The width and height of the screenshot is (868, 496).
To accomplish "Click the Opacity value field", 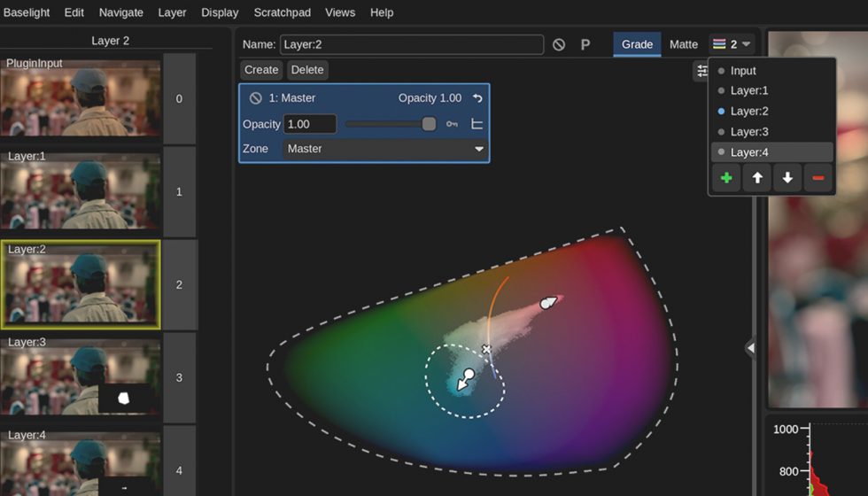I will pos(309,124).
